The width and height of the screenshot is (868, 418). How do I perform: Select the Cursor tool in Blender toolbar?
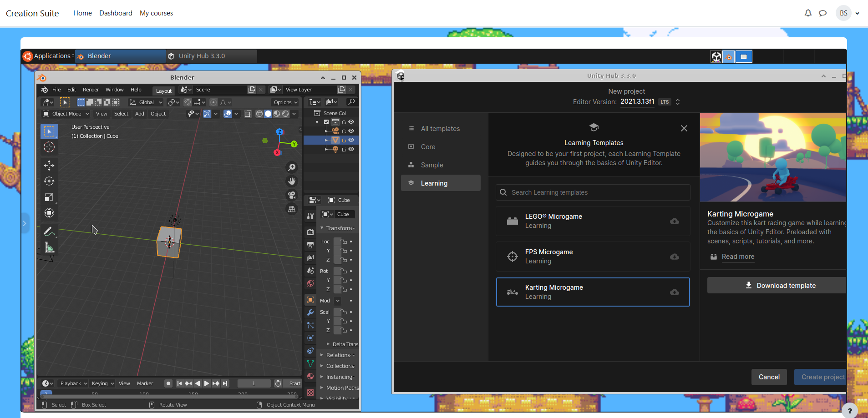(49, 147)
